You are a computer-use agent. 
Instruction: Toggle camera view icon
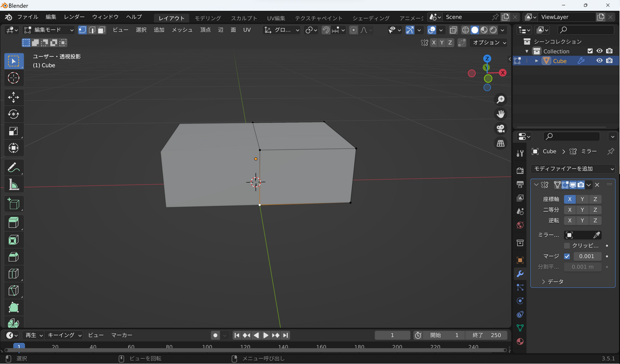tap(500, 129)
